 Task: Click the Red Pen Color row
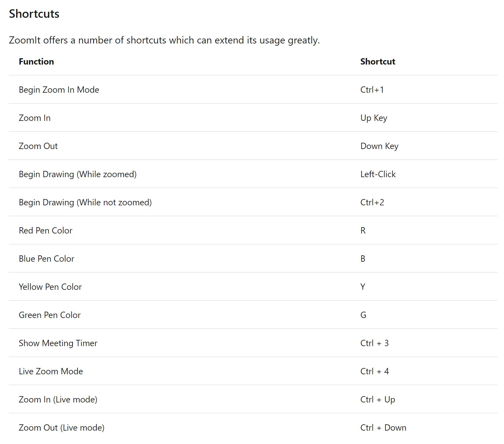point(46,231)
